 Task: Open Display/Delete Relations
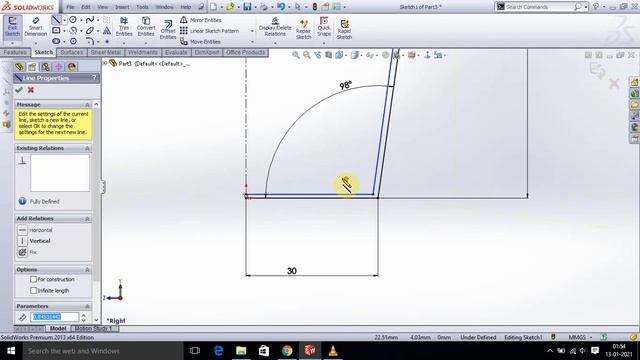(275, 27)
